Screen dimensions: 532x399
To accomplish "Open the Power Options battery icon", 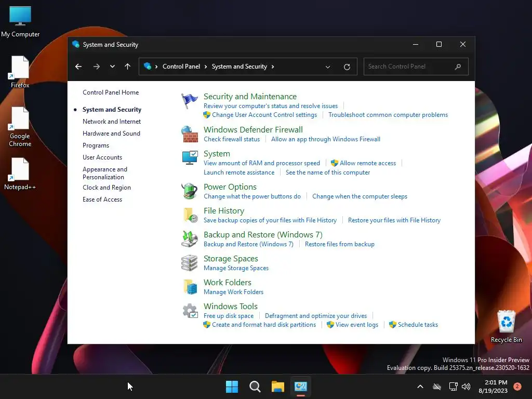I will point(189,191).
